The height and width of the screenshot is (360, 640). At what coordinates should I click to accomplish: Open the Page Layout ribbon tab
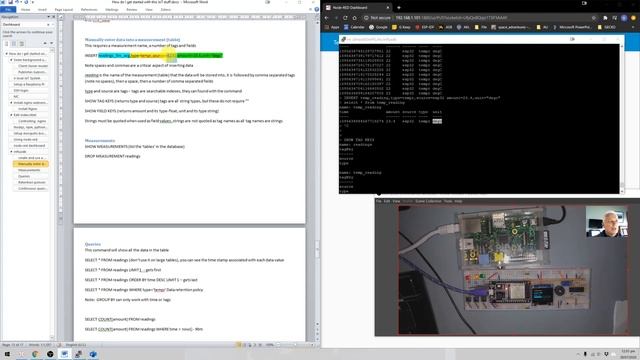[x=64, y=9]
